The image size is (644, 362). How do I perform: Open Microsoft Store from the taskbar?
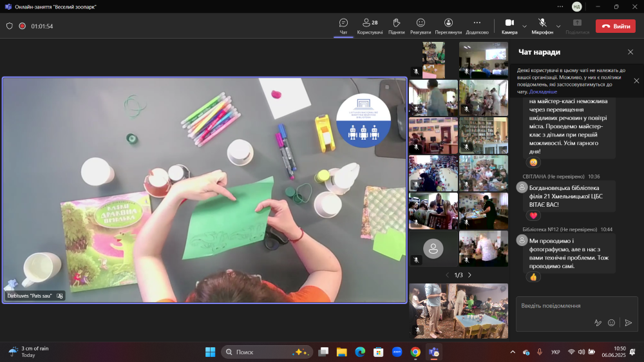pyautogui.click(x=378, y=352)
